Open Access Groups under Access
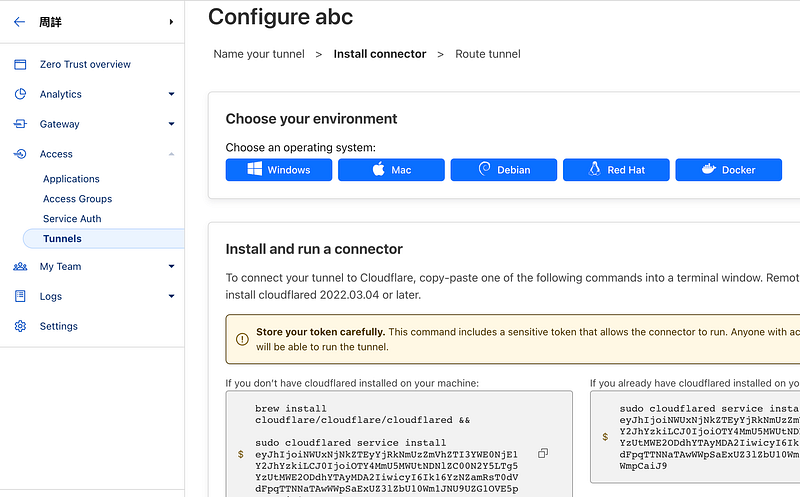This screenshot has height=497, width=800. pyautogui.click(x=78, y=199)
